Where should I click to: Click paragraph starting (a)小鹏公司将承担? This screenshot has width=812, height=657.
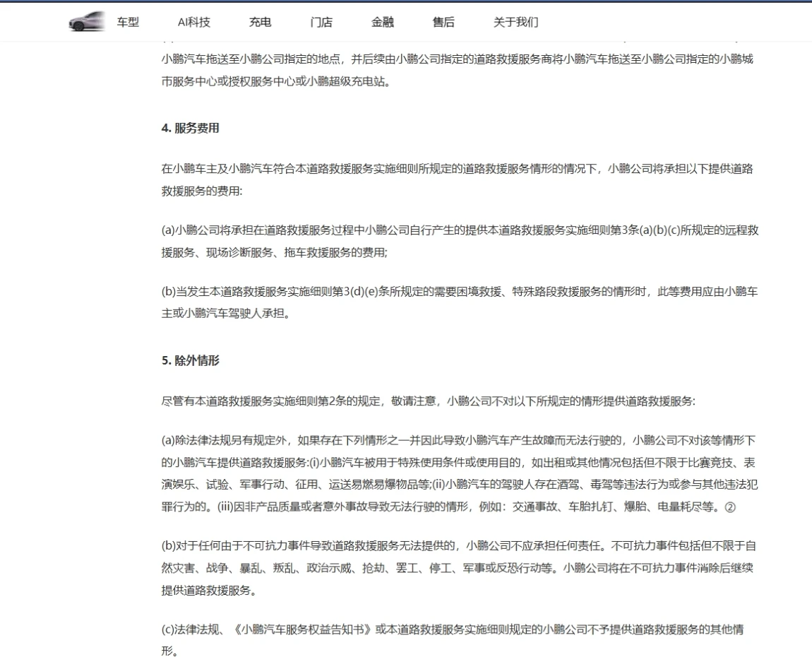(x=459, y=241)
